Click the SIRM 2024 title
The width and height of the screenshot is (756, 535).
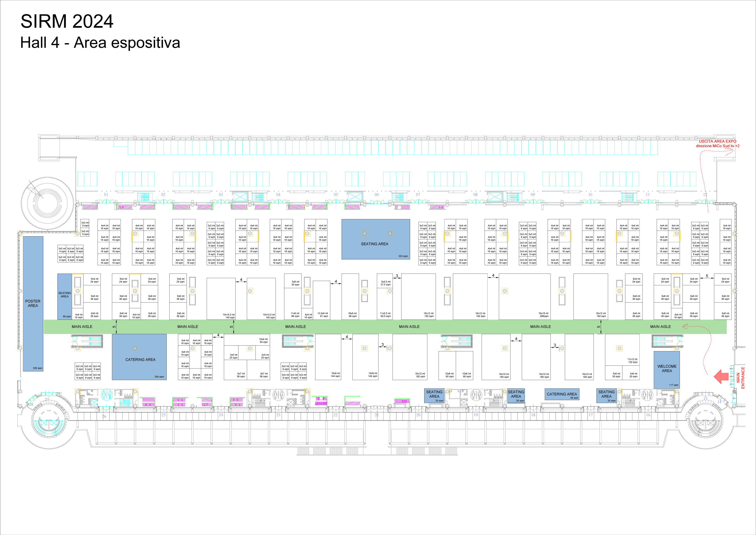67,21
